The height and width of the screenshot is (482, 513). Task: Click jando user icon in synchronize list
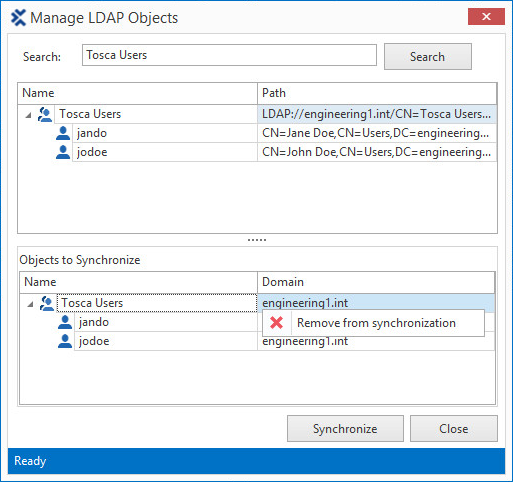coord(65,322)
